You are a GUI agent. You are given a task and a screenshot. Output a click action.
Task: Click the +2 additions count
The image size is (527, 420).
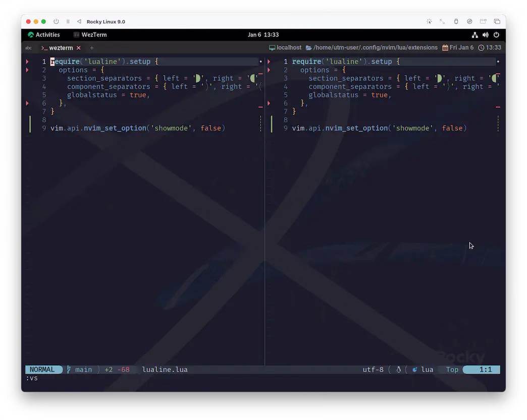coord(109,369)
